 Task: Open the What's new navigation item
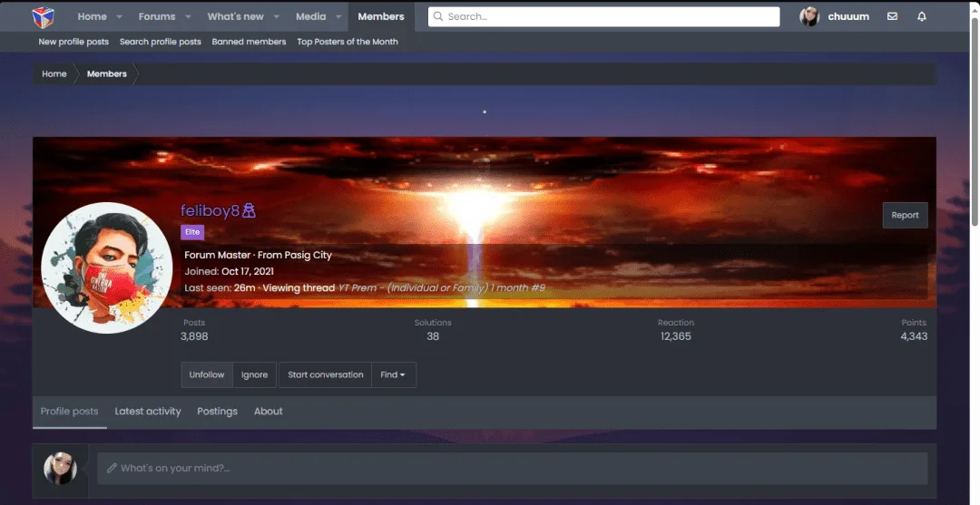[x=236, y=17]
